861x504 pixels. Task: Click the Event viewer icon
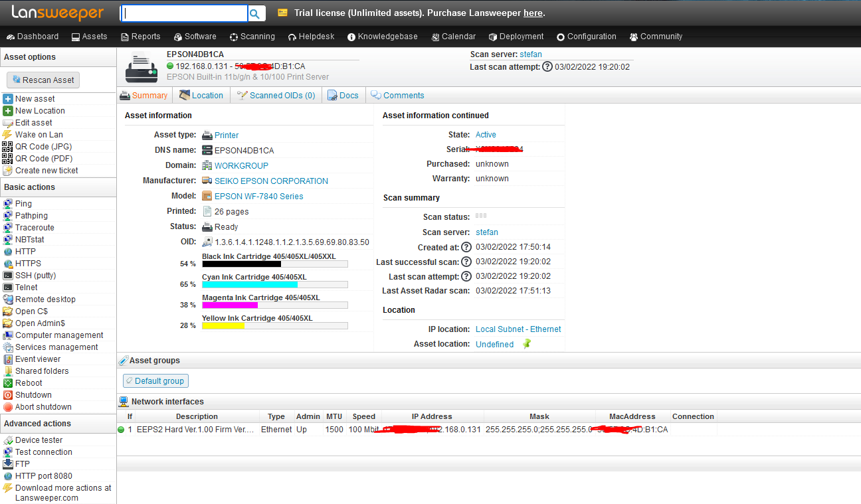coord(8,359)
